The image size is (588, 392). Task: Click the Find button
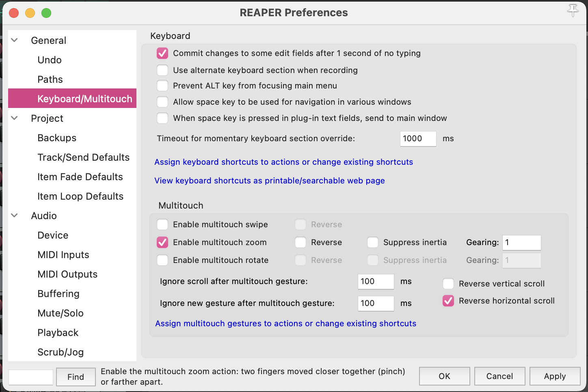76,377
